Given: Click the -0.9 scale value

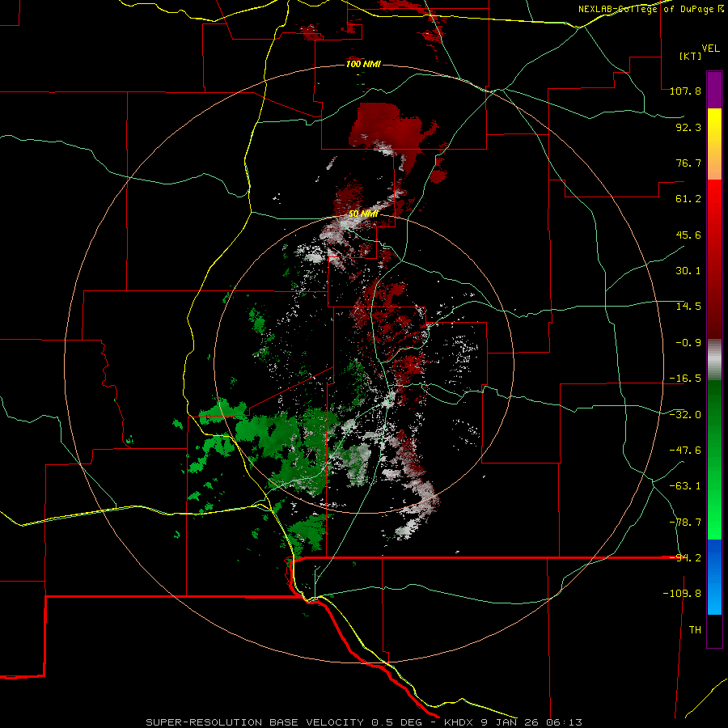Looking at the screenshot, I should 688,343.
